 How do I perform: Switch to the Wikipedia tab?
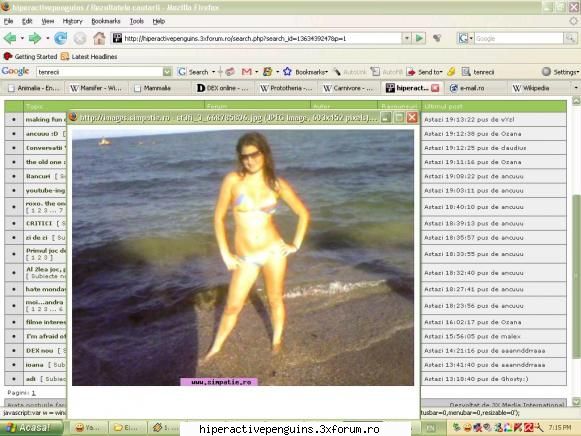point(531,88)
